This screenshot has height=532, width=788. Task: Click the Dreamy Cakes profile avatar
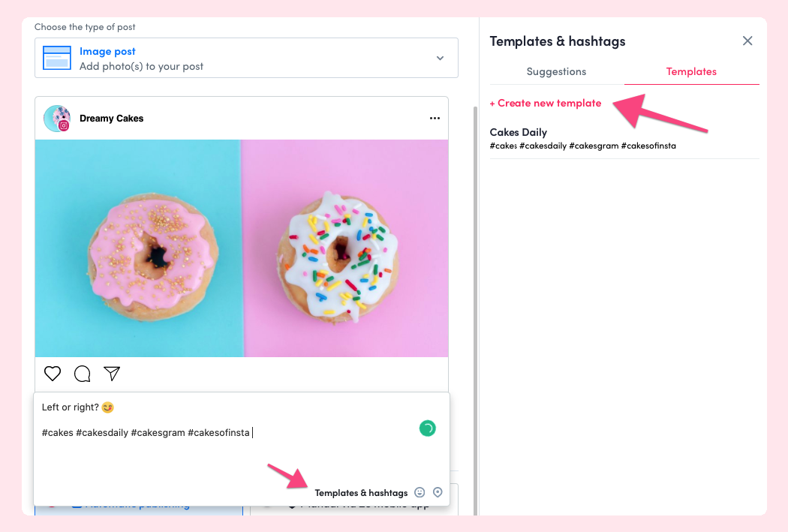coord(57,119)
